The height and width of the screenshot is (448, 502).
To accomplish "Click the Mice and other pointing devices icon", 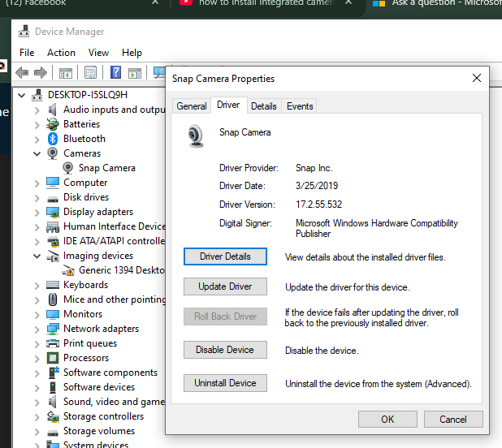I will pyautogui.click(x=53, y=299).
